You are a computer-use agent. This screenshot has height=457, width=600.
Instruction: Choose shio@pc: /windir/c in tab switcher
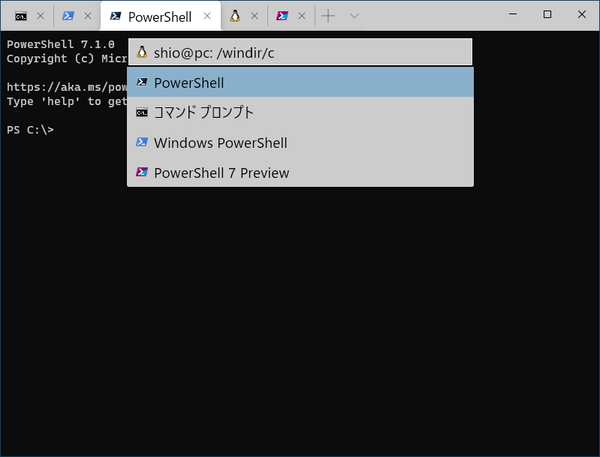[300, 52]
